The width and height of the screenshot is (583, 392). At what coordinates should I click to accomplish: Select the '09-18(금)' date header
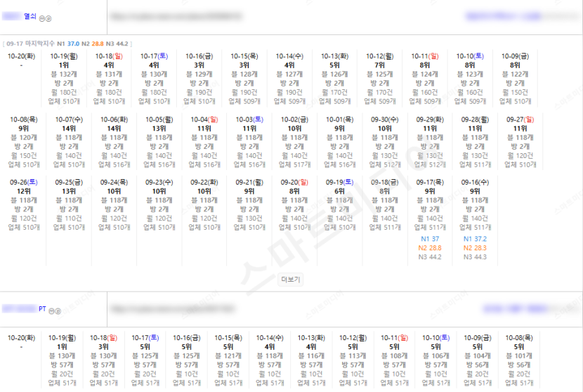(385, 183)
